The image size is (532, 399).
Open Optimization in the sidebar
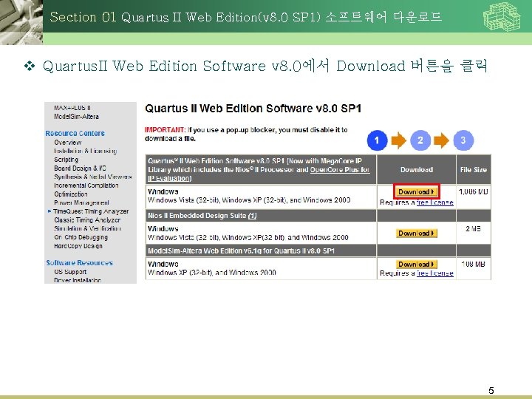[71, 194]
